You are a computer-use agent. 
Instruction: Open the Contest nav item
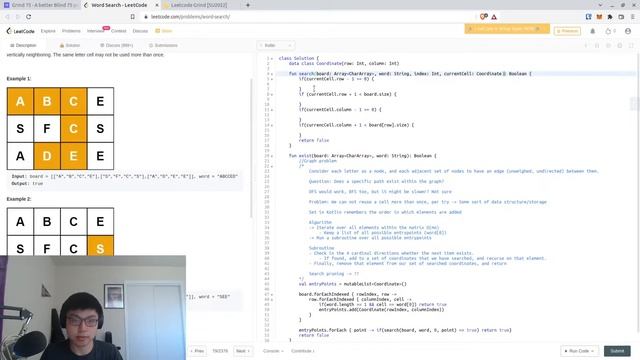pyautogui.click(x=119, y=31)
